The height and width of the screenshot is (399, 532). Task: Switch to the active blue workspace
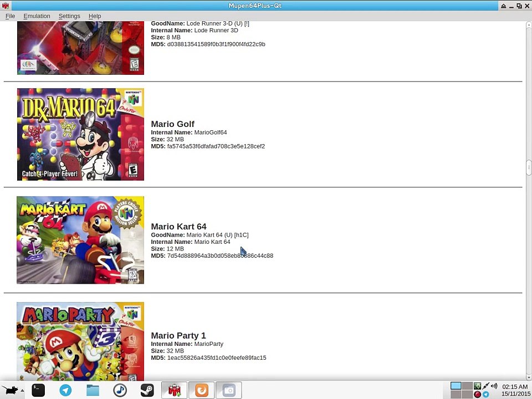pyautogui.click(x=456, y=386)
